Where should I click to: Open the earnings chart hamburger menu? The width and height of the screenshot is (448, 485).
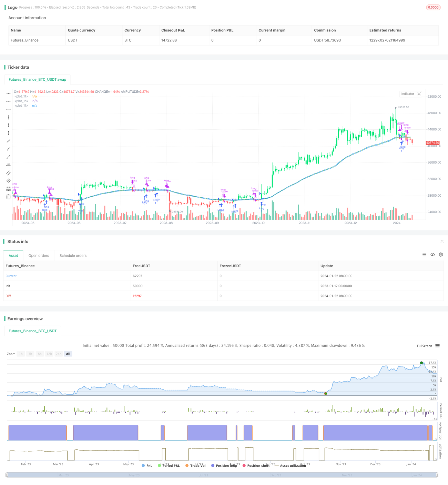coord(437,346)
